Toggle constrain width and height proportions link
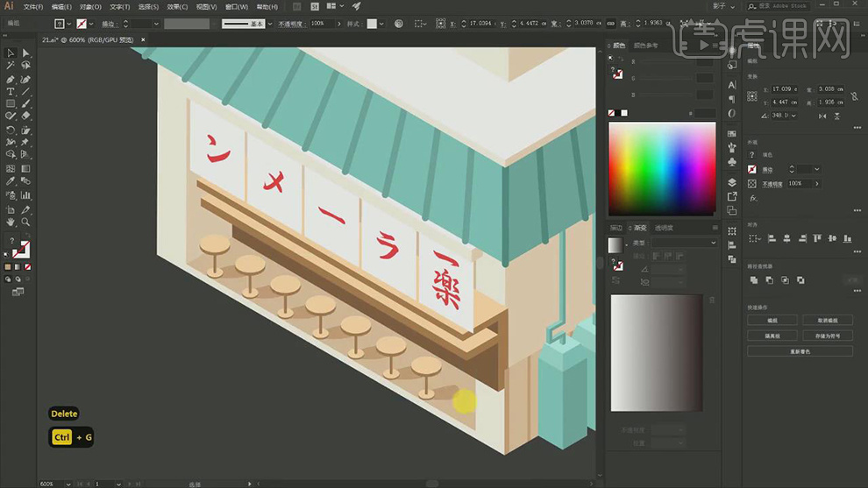Viewport: 868px width, 488px height. pos(855,96)
